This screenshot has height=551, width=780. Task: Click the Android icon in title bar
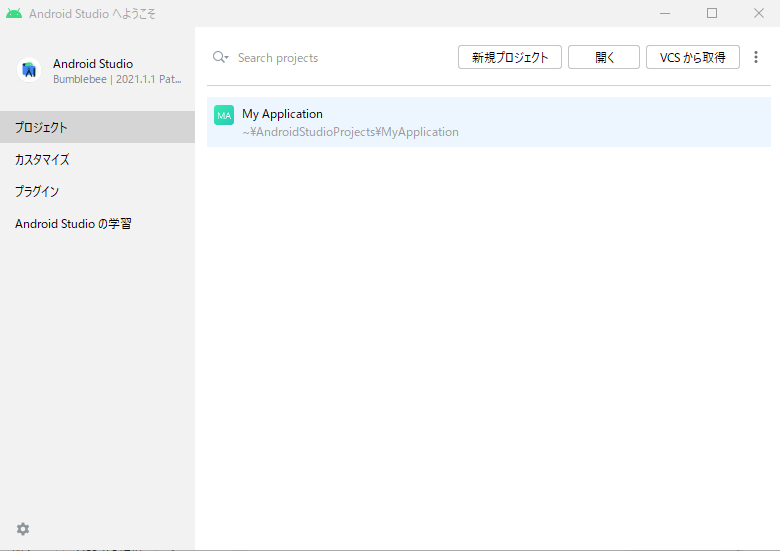point(14,13)
